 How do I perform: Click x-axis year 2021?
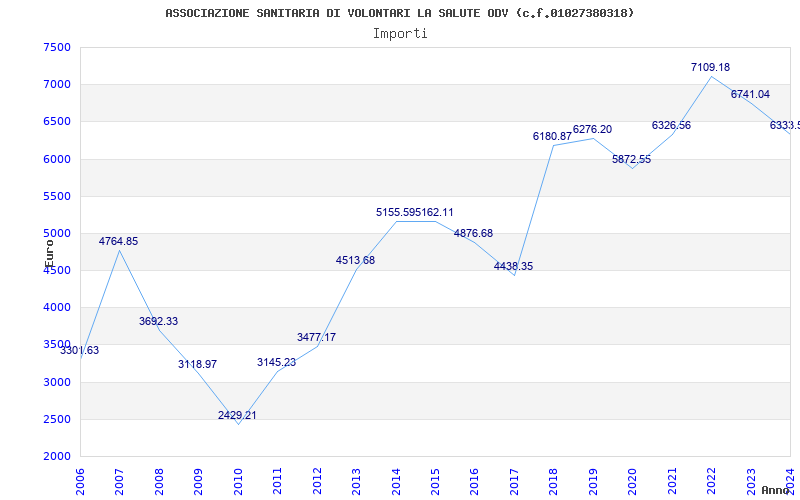pos(672,481)
